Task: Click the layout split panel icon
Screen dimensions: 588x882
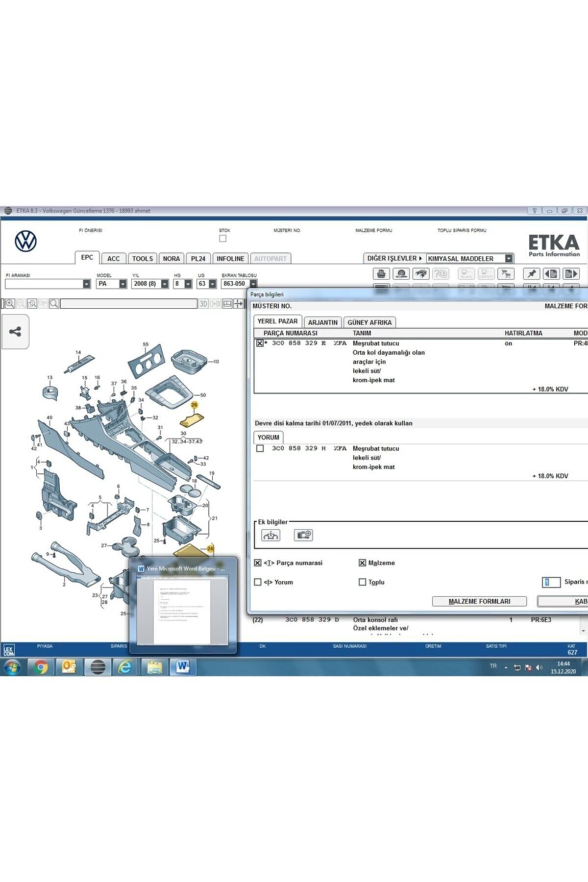Action: coord(227,304)
